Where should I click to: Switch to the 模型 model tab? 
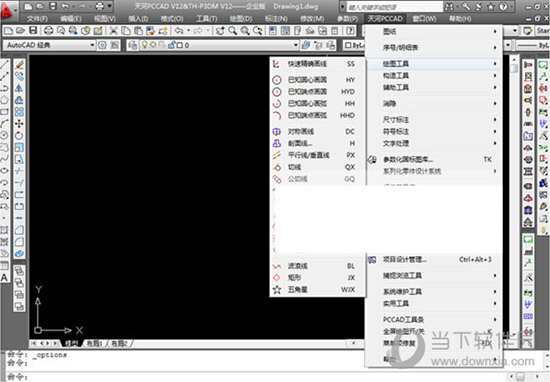[x=71, y=343]
